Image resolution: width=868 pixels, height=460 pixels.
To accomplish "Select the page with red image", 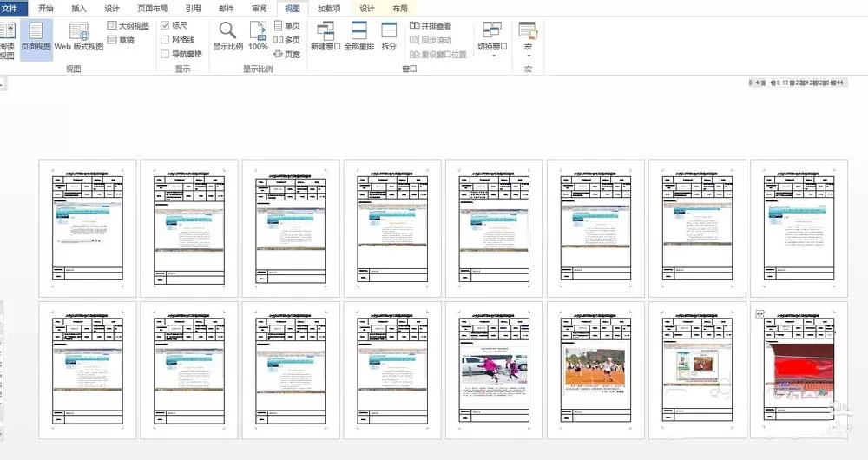I will point(799,371).
